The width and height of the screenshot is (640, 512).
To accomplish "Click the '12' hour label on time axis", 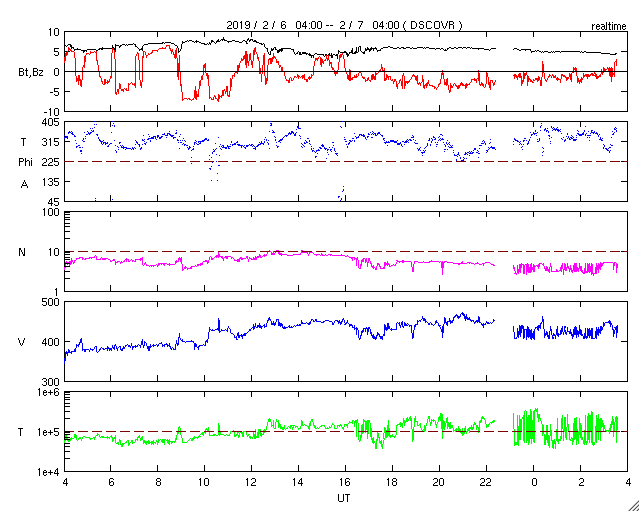I will click(251, 483).
